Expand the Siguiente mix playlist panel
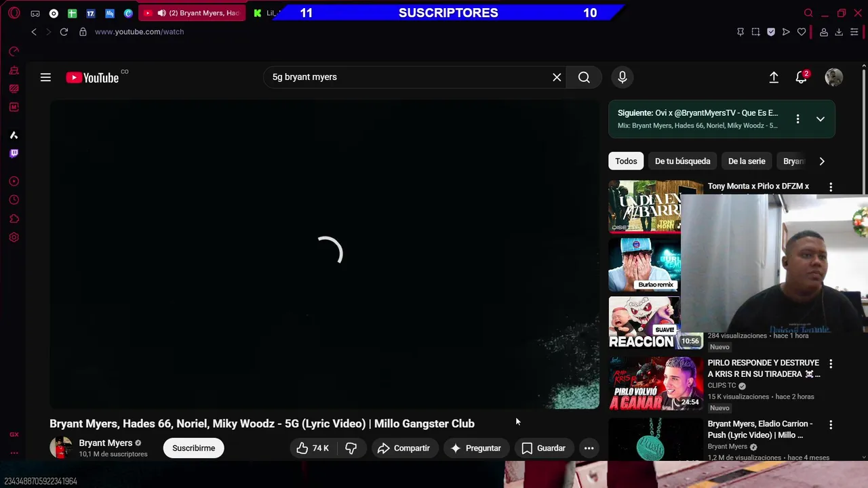 point(821,119)
